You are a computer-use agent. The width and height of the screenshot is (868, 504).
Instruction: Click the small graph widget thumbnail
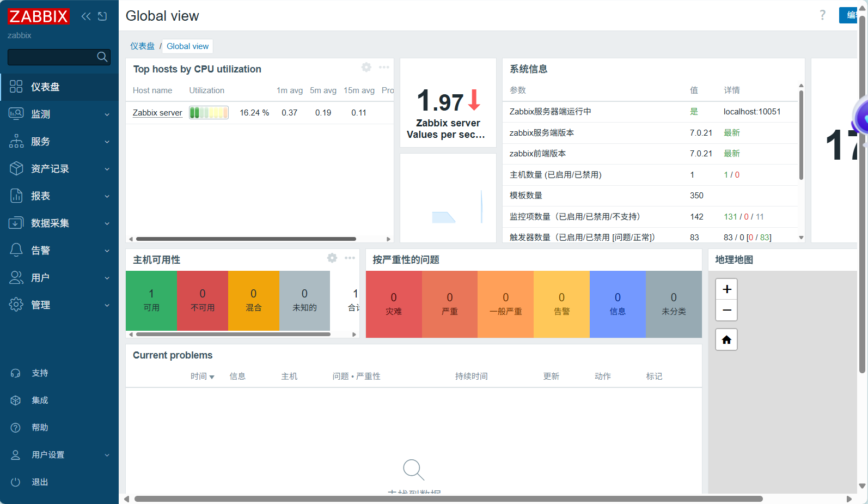pyautogui.click(x=448, y=198)
